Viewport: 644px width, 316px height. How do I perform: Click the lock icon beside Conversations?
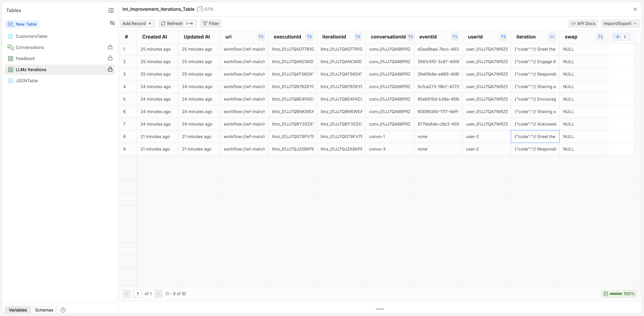pyautogui.click(x=110, y=47)
